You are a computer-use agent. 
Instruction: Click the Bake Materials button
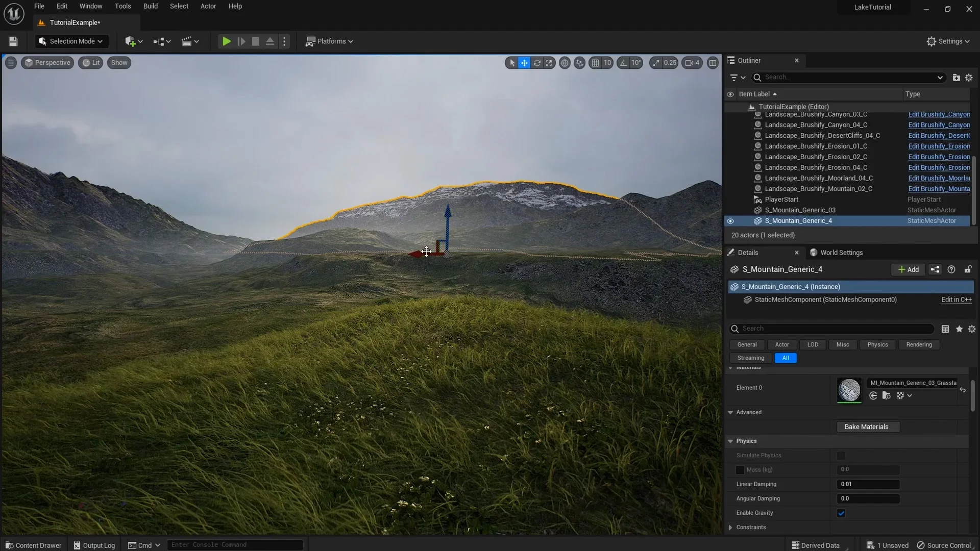pos(867,427)
